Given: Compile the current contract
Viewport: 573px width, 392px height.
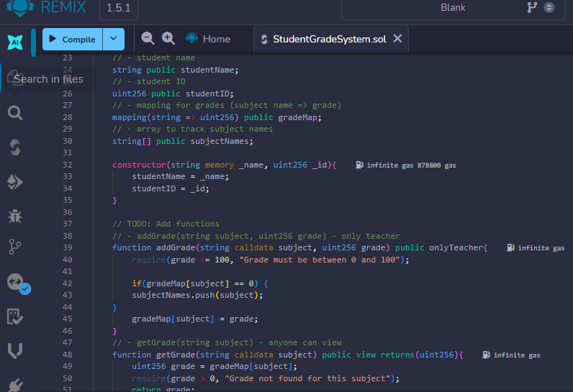Looking at the screenshot, I should 73,39.
